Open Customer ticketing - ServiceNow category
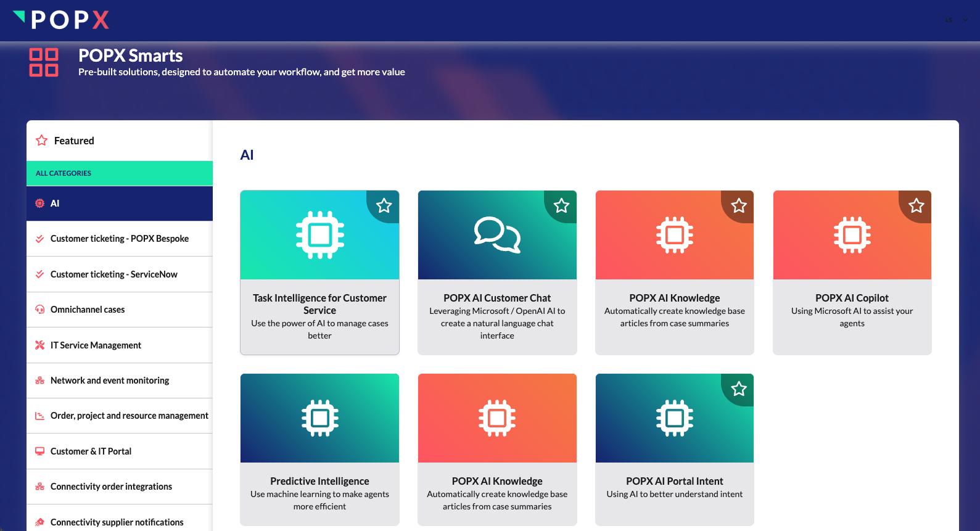Viewport: 980px width, 531px height. (114, 274)
